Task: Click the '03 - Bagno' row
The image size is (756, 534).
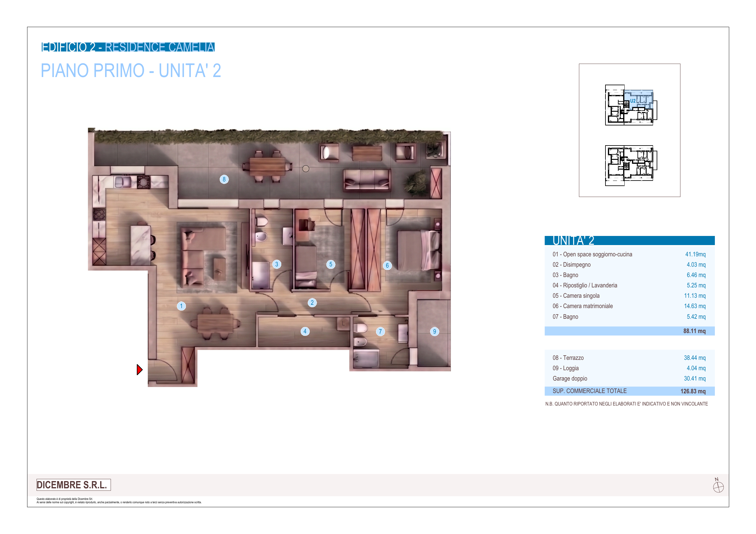Action: 630,275
